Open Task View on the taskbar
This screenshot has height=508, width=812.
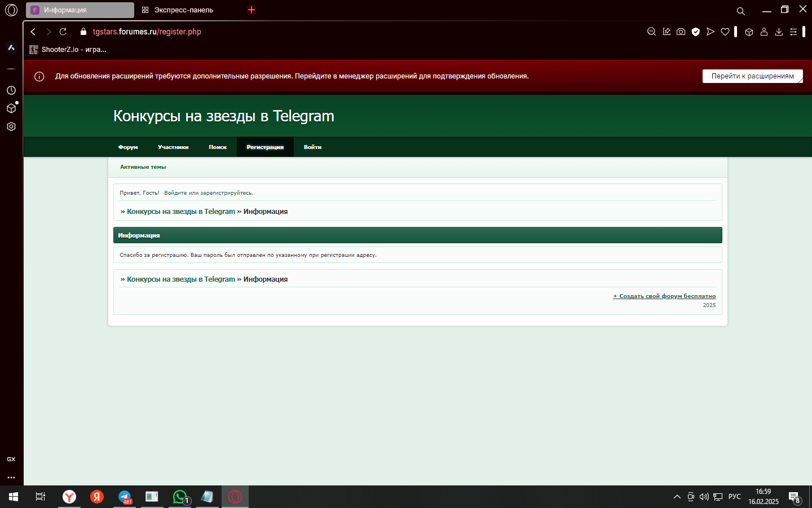41,497
